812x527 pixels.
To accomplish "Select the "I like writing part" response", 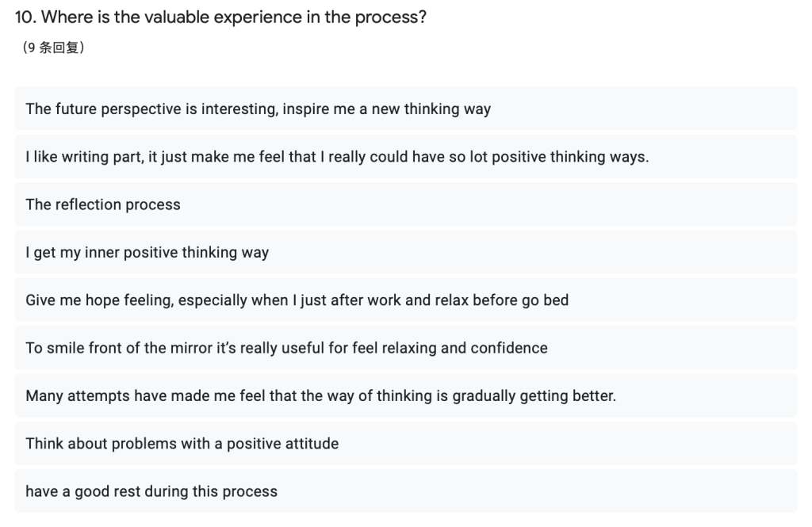I will click(337, 157).
